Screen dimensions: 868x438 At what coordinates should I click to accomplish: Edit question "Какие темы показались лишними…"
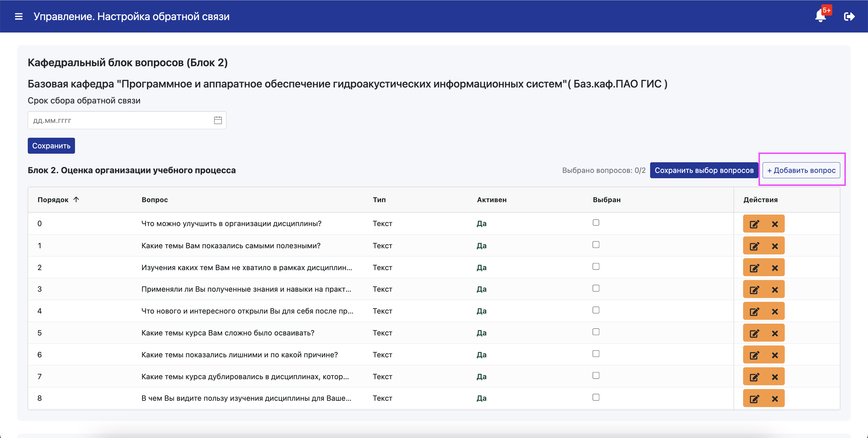754,355
